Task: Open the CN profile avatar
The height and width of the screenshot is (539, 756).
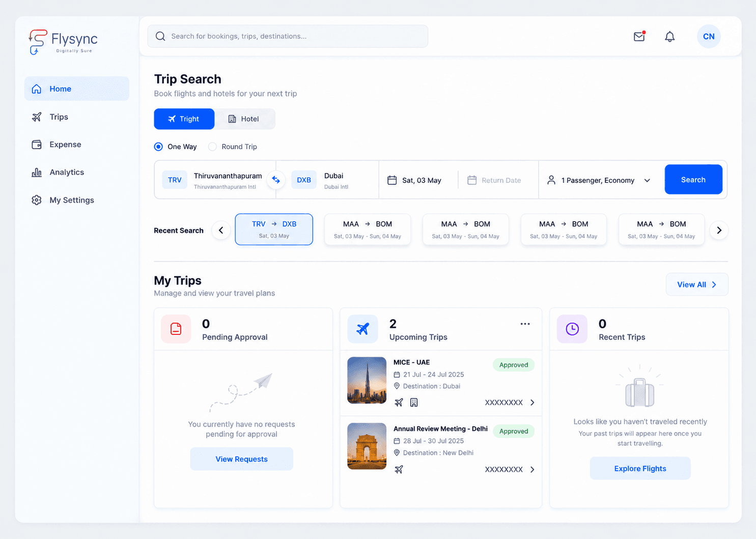Action: pos(709,37)
